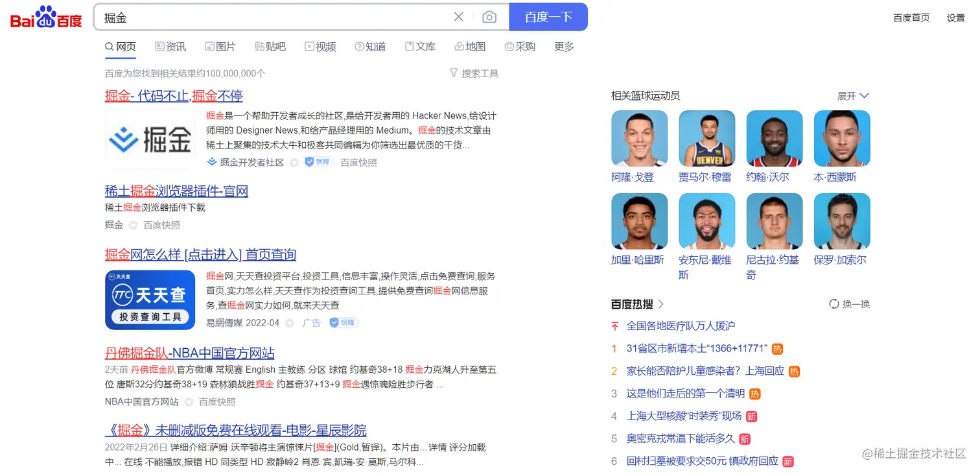The width and height of the screenshot is (980, 474).
Task: Open 掘金网怎么样 [点击进入] 首页查询 result
Action: [x=200, y=254]
